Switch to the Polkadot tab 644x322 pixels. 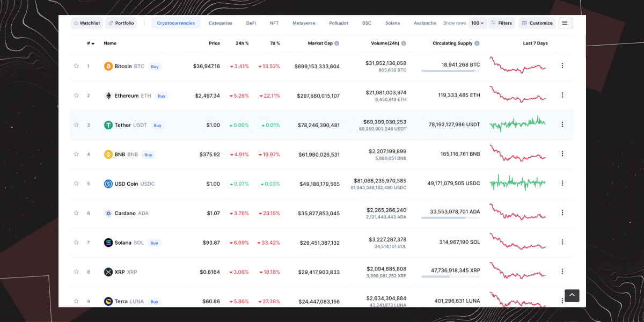coord(339,23)
